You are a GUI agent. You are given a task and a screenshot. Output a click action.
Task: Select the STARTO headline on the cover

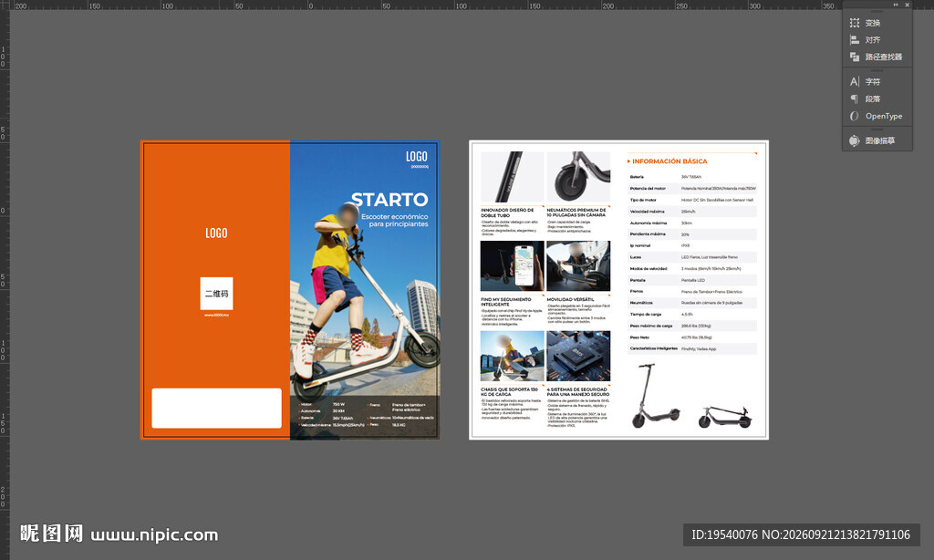click(389, 200)
